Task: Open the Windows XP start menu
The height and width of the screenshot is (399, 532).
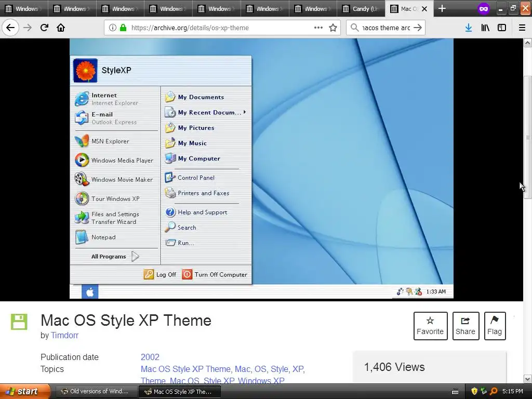Action: 25,391
